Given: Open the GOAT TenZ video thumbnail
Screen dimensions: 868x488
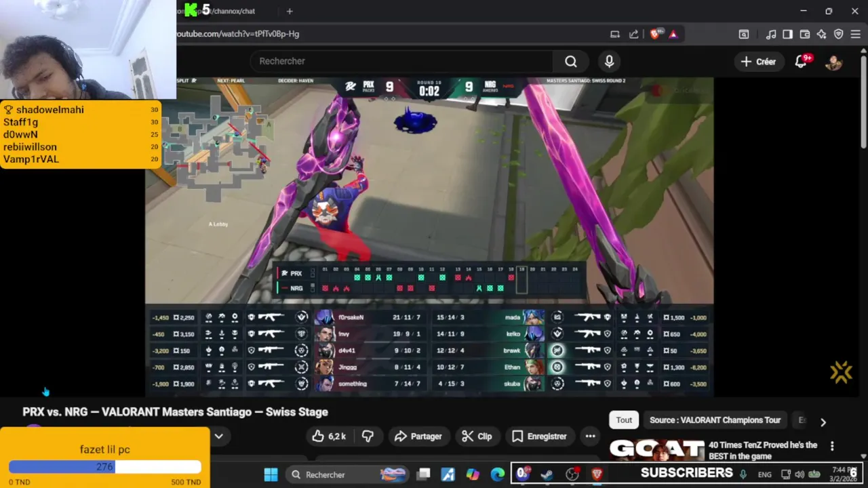Looking at the screenshot, I should click(x=656, y=449).
